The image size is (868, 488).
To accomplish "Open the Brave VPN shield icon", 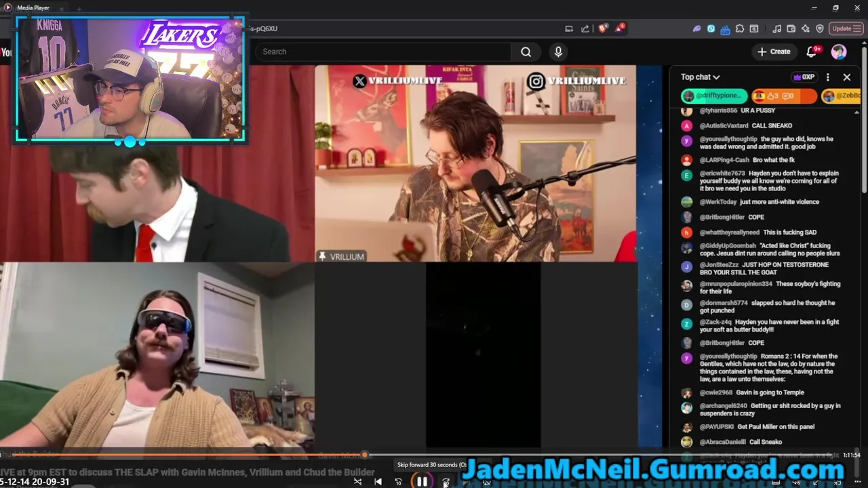I will tap(819, 28).
